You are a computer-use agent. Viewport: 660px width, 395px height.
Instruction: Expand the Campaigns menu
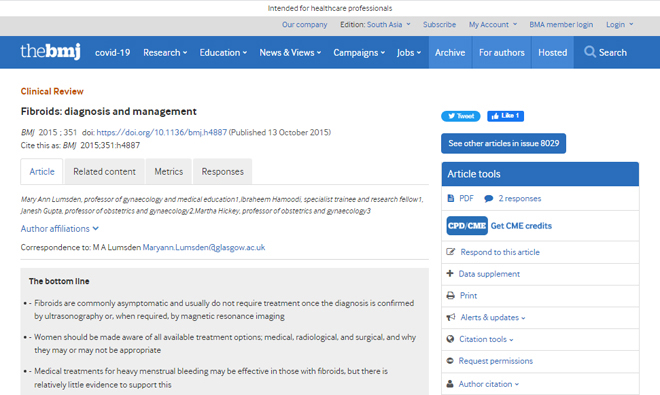[359, 53]
